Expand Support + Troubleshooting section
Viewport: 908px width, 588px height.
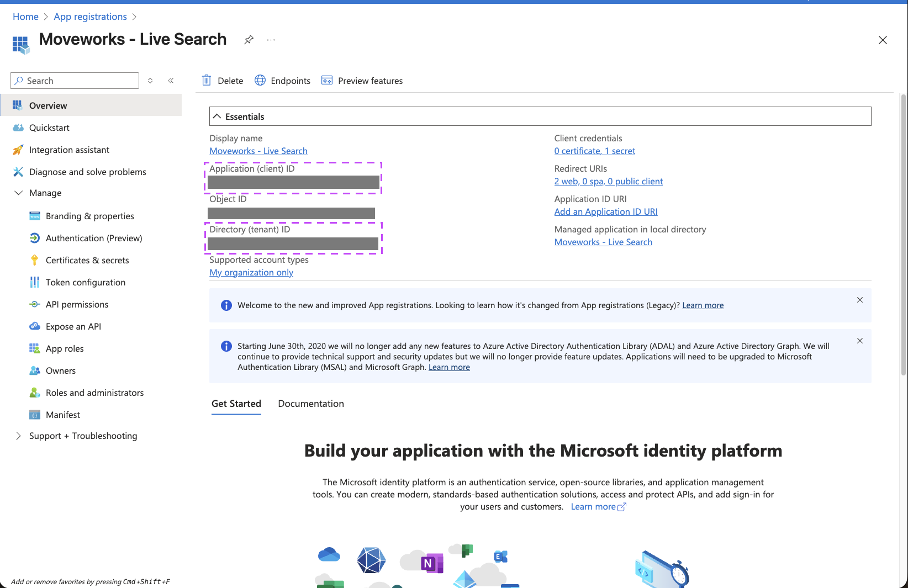18,436
